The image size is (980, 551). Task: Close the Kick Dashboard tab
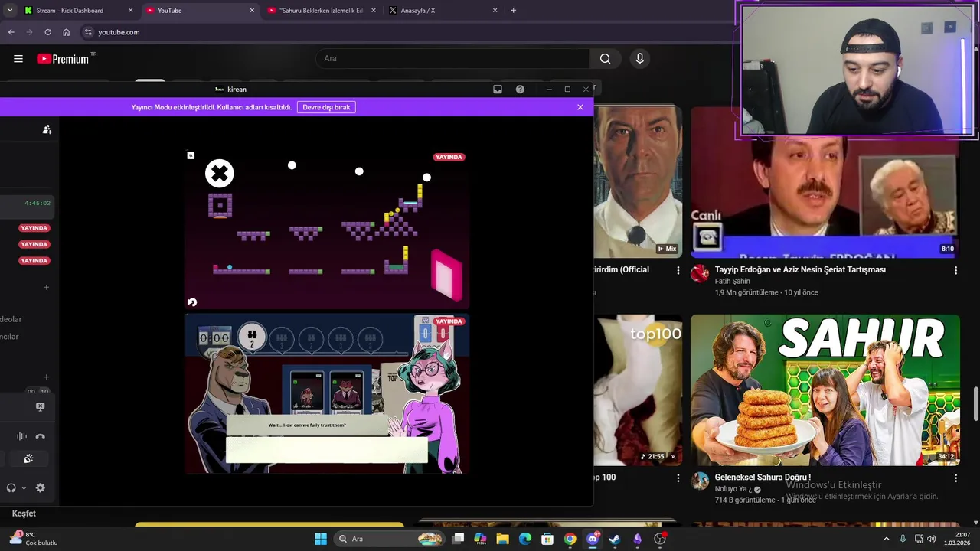click(x=130, y=11)
